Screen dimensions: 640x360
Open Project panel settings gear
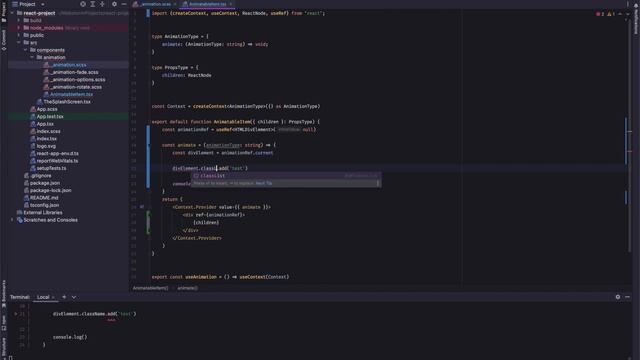click(x=114, y=4)
